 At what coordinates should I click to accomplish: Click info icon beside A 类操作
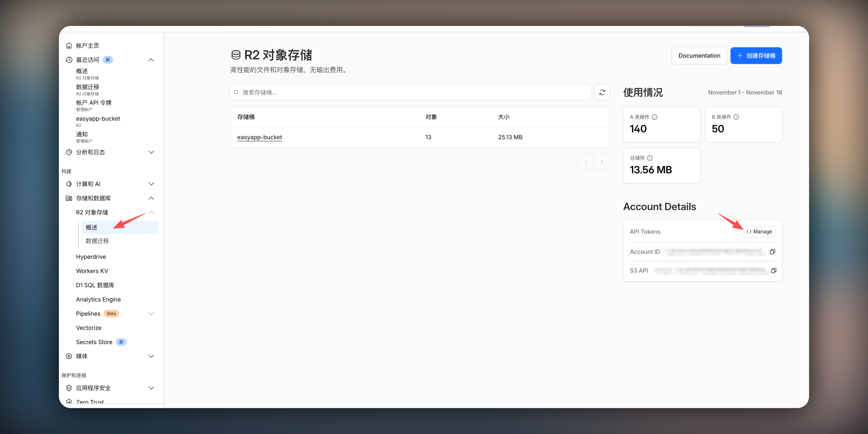654,117
